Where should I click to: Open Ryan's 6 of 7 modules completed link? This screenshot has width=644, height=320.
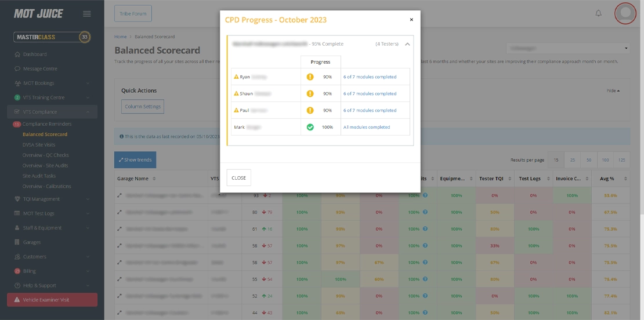point(370,77)
